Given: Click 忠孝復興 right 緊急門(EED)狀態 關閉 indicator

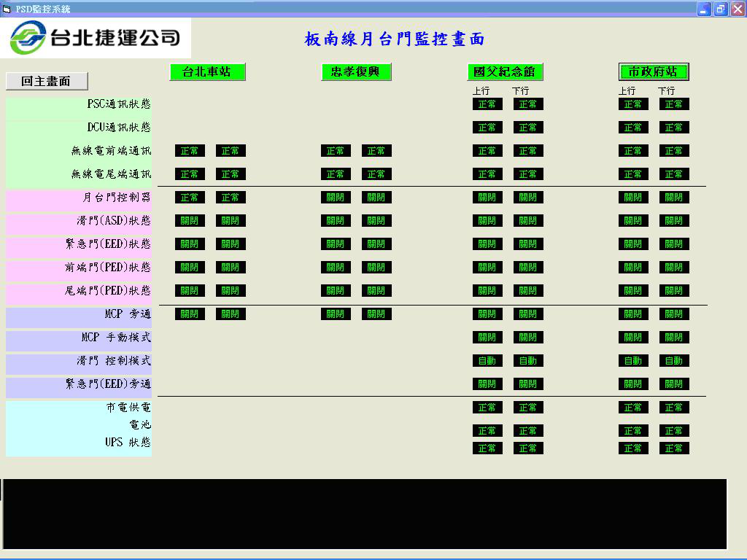Looking at the screenshot, I should [x=376, y=244].
